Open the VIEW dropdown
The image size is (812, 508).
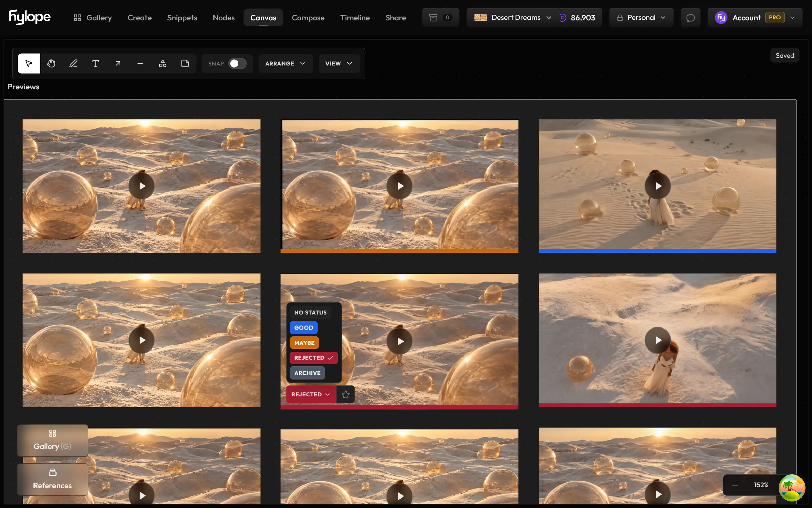pyautogui.click(x=339, y=63)
